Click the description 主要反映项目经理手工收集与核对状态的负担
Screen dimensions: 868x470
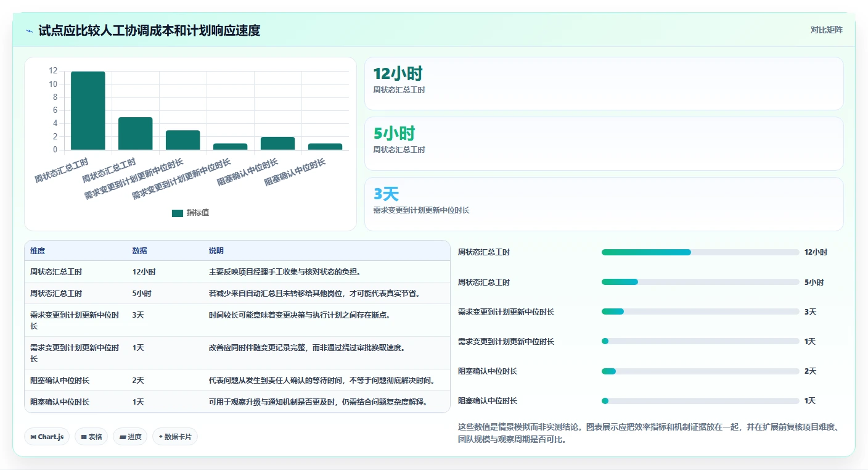[285, 272]
